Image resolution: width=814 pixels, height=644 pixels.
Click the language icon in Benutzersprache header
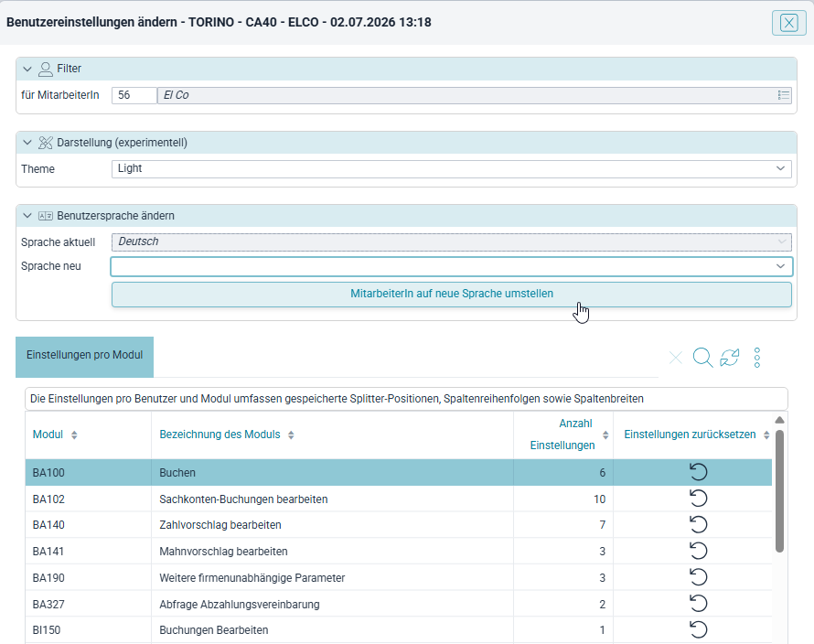tap(46, 216)
